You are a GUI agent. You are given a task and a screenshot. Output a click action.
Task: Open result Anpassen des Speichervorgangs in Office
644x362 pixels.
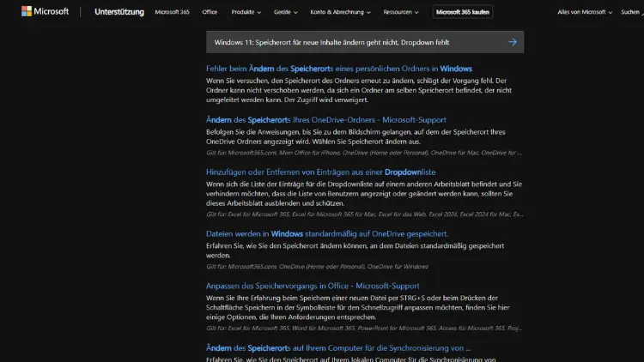point(313,286)
